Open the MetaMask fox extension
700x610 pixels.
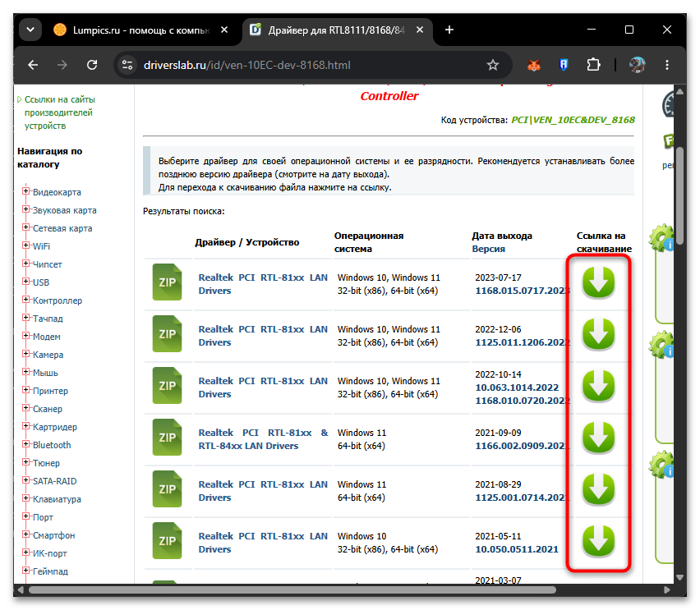pyautogui.click(x=534, y=65)
